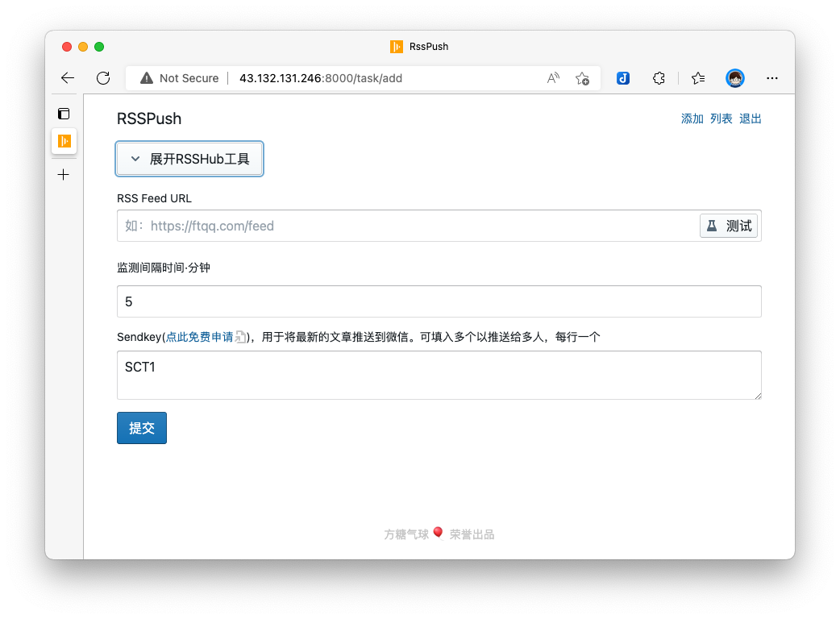
Task: Toggle the vertical tabs pane icon
Action: (64, 114)
